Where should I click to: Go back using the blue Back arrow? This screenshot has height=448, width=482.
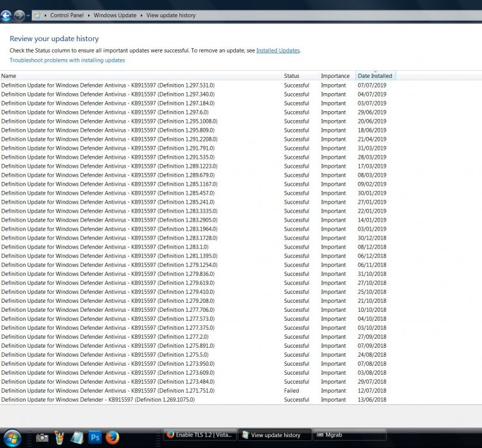pyautogui.click(x=6, y=15)
